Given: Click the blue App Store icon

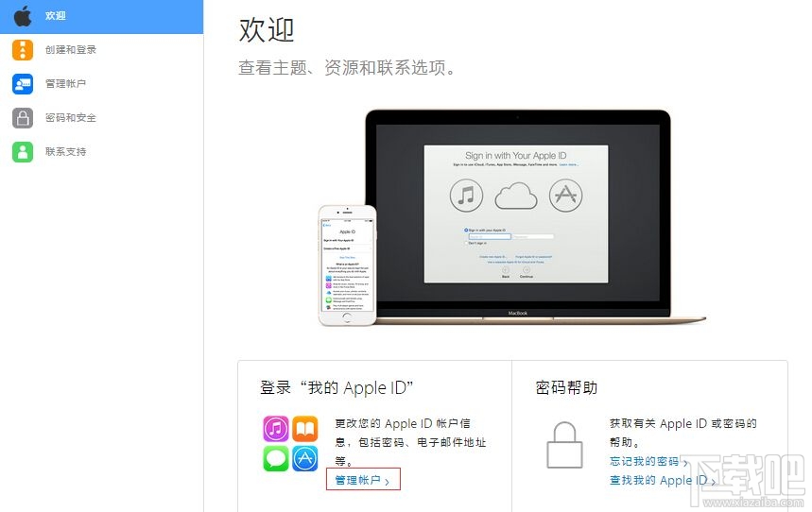Looking at the screenshot, I should point(305,459).
